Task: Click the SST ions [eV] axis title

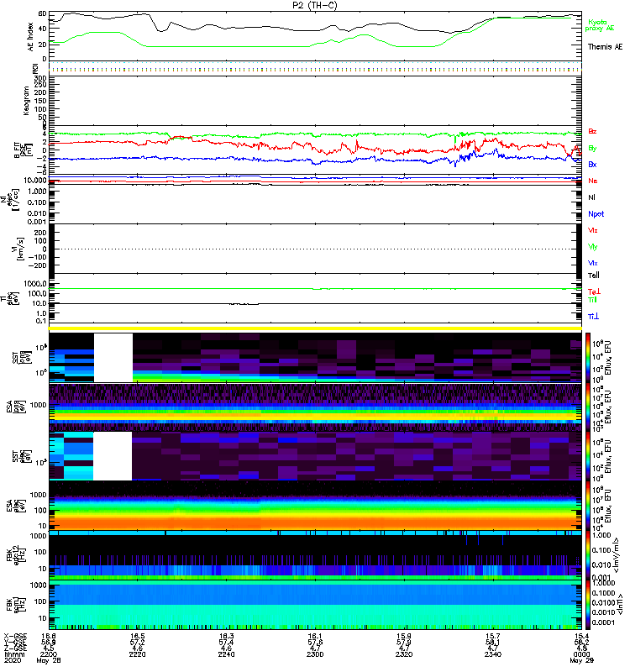Action: pos(22,358)
